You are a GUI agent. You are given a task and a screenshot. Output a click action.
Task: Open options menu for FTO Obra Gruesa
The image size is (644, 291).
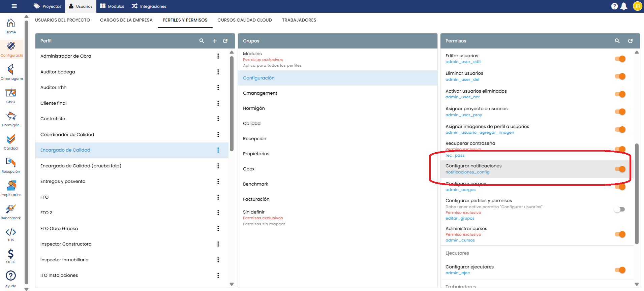click(218, 228)
